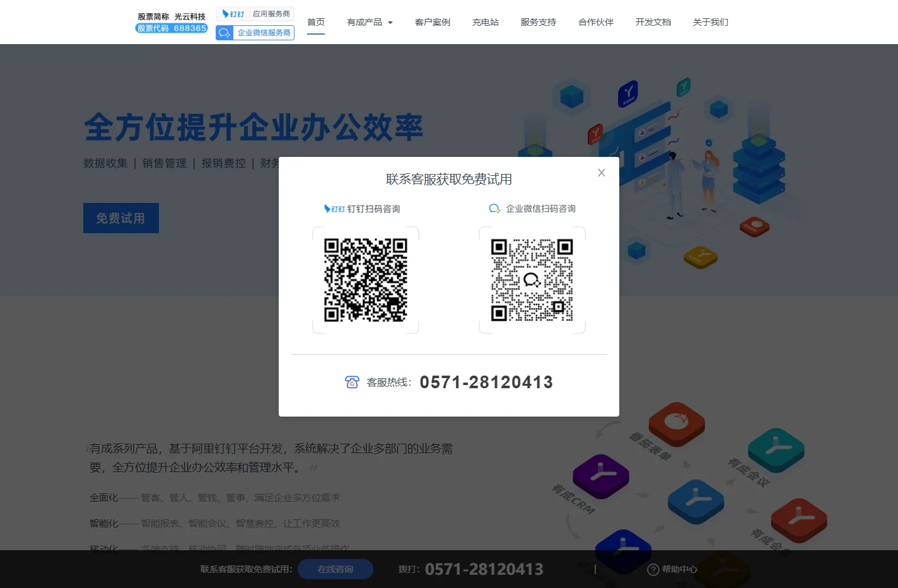Close the free trial contact popup
This screenshot has height=588, width=898.
point(601,173)
